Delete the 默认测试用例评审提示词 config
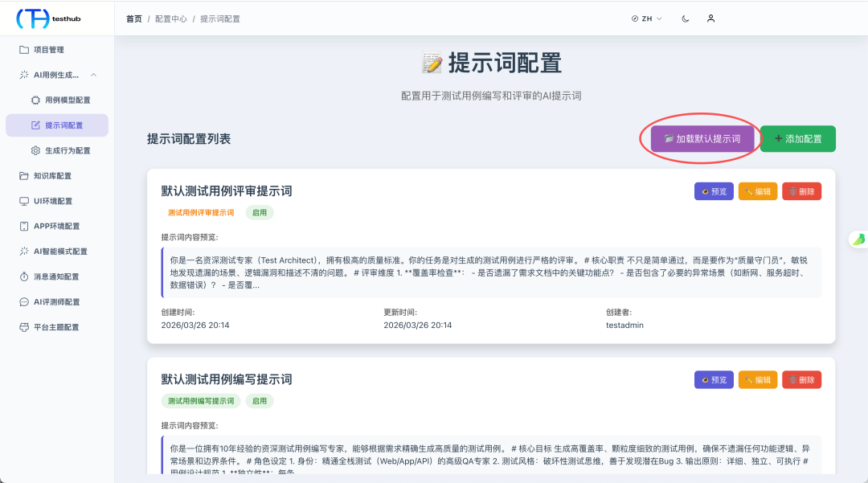868x483 pixels. [x=801, y=191]
